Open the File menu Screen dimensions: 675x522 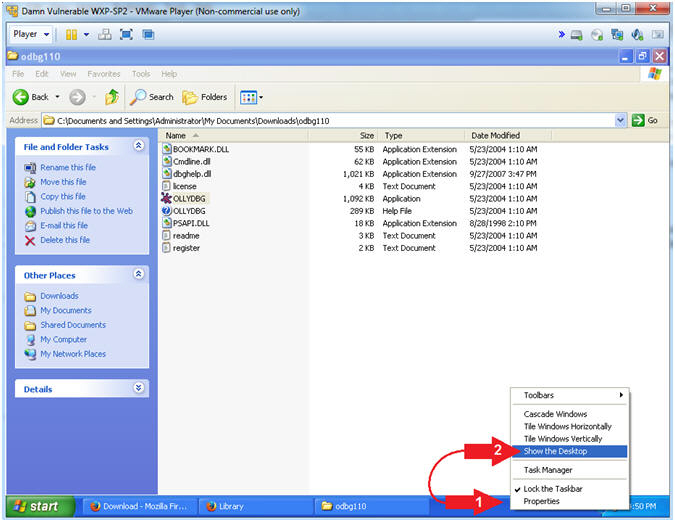(18, 74)
